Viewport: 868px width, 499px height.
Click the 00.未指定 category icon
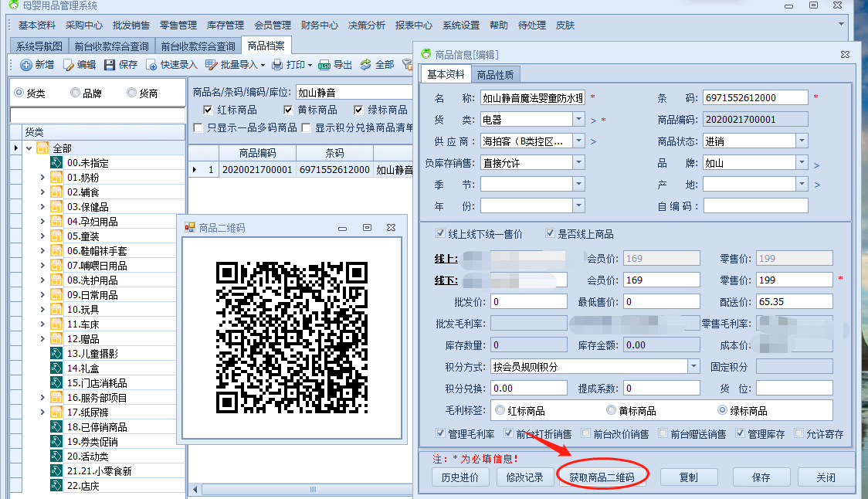tap(56, 163)
